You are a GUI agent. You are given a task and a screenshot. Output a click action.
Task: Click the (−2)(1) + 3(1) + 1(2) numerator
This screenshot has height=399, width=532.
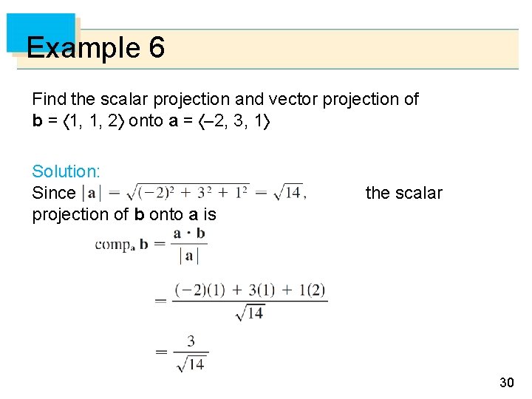click(250, 290)
